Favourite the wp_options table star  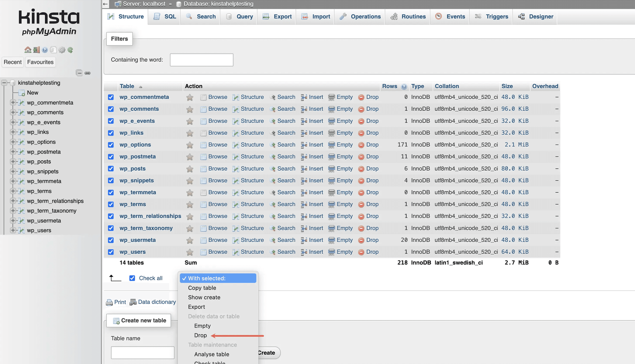point(190,145)
